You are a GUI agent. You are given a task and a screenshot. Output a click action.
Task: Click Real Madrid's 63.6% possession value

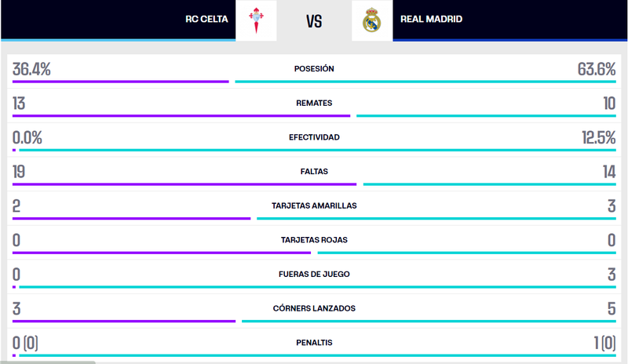point(596,70)
